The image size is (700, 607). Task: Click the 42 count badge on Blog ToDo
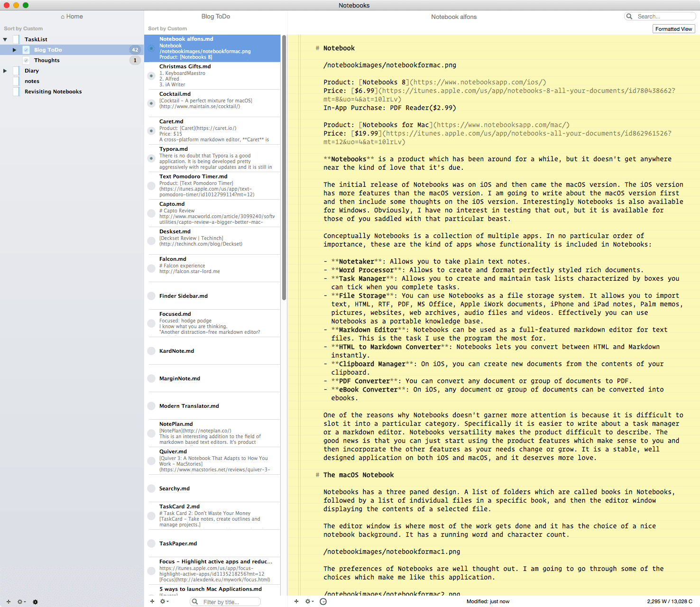[135, 50]
